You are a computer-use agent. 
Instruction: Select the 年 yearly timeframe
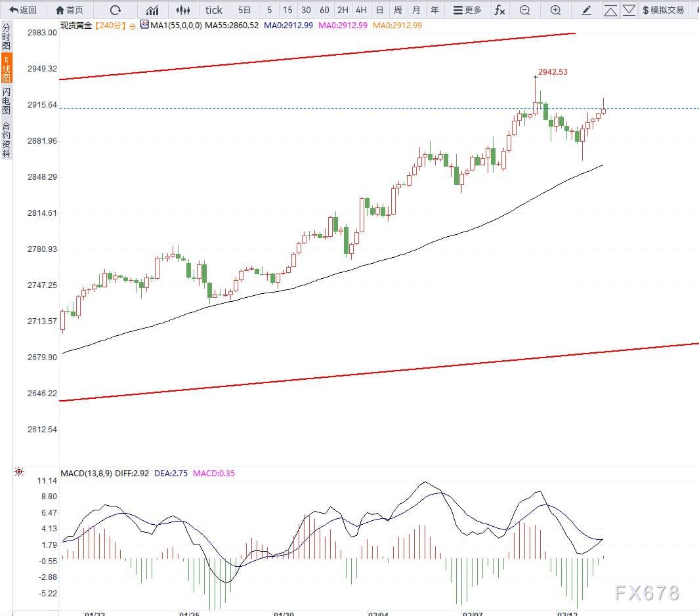pos(434,10)
